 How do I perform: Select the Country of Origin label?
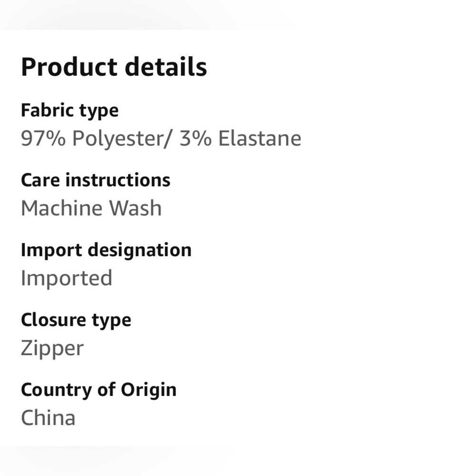(99, 390)
